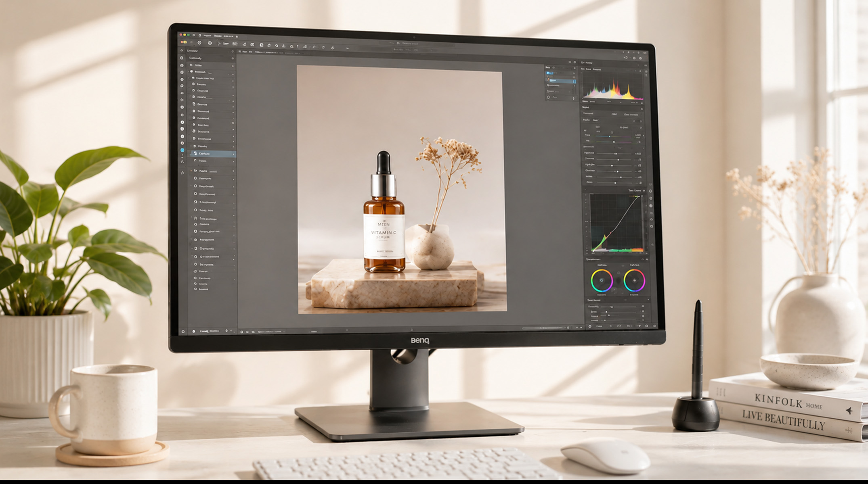The height and width of the screenshot is (484, 868).
Task: Select the highlighted blue layer row in left panel
Action: (x=213, y=154)
